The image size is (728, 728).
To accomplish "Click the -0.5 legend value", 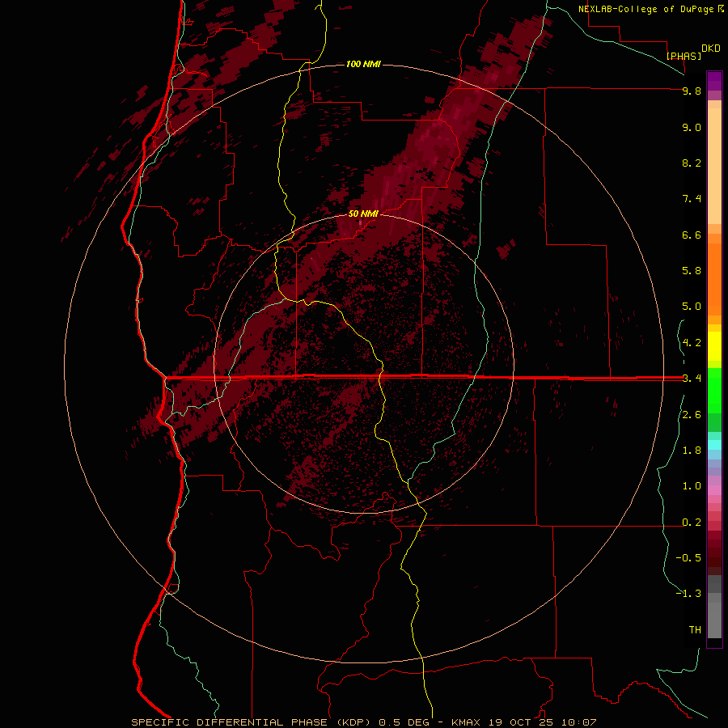I will click(688, 558).
